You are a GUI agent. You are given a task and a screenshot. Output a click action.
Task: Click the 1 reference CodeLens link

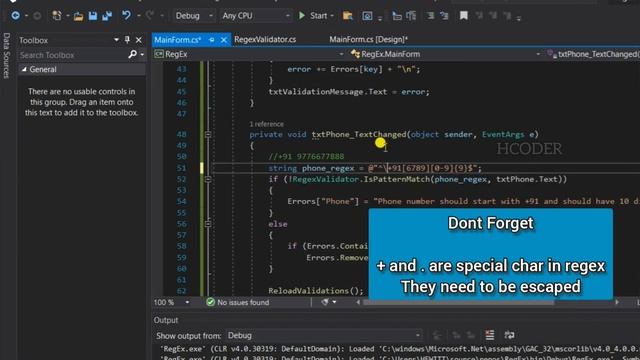point(267,124)
